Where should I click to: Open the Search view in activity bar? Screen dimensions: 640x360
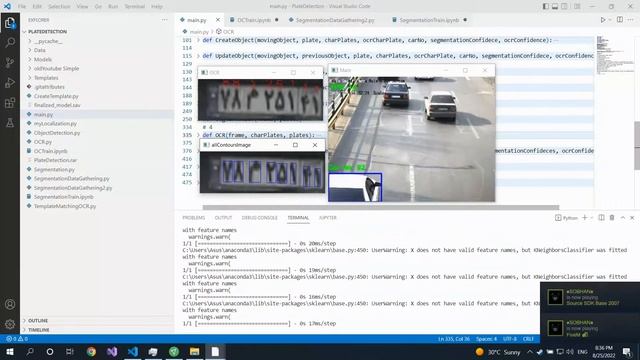tap(10, 42)
